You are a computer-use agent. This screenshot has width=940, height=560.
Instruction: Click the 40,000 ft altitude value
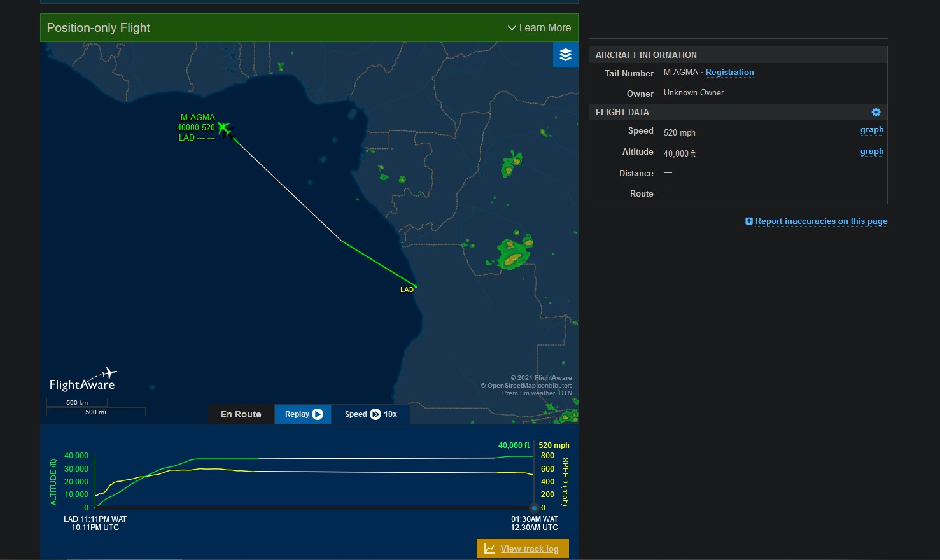[x=680, y=153]
